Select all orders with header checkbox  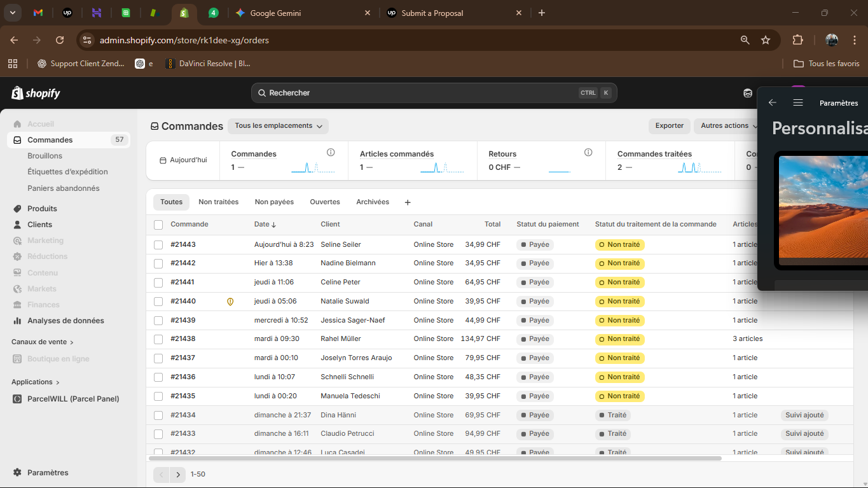click(x=158, y=225)
